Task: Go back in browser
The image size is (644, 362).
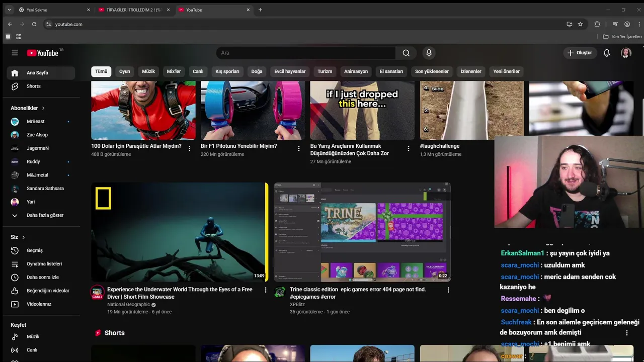Action: pos(10,24)
